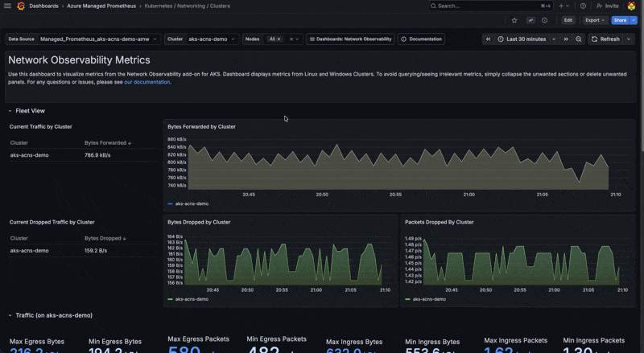Click the Max Ingress Bytes stat
Viewport: 644px width, 353px height.
[x=354, y=345]
